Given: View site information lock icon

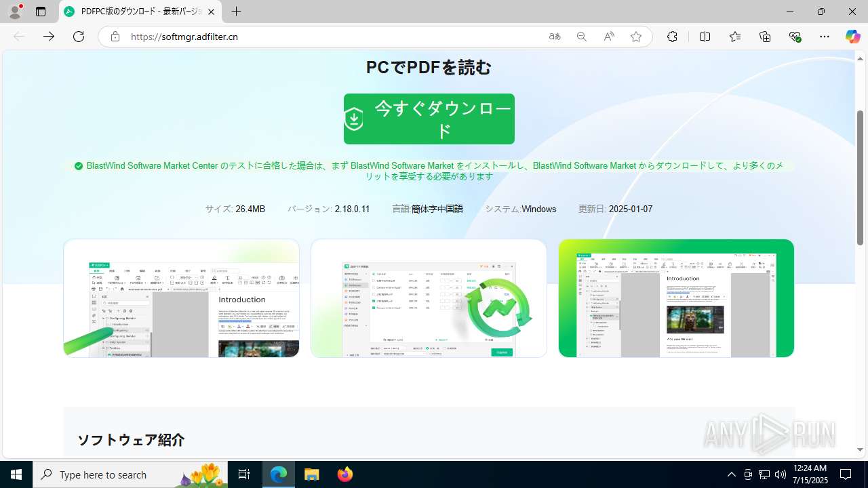Looking at the screenshot, I should pyautogui.click(x=115, y=37).
